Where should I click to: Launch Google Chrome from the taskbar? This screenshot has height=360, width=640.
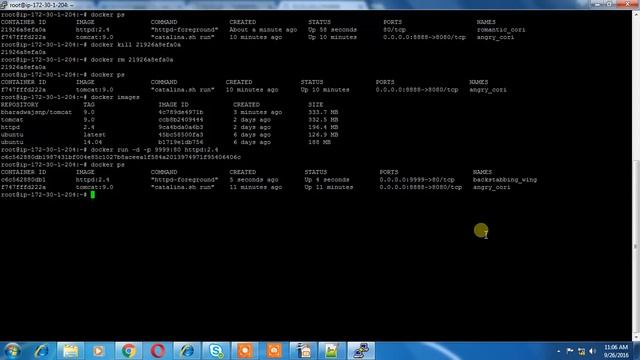[128, 351]
